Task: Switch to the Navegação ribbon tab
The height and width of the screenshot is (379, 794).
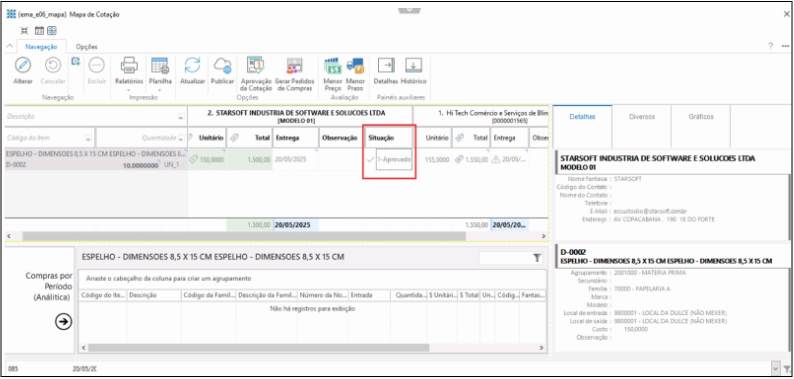Action: point(42,47)
